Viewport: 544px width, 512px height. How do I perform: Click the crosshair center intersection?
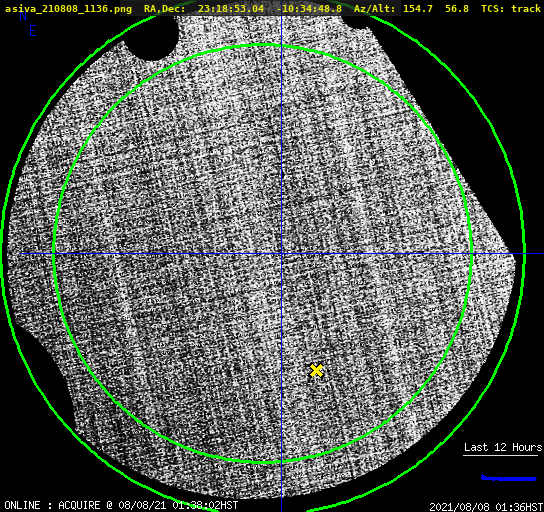pos(281,254)
